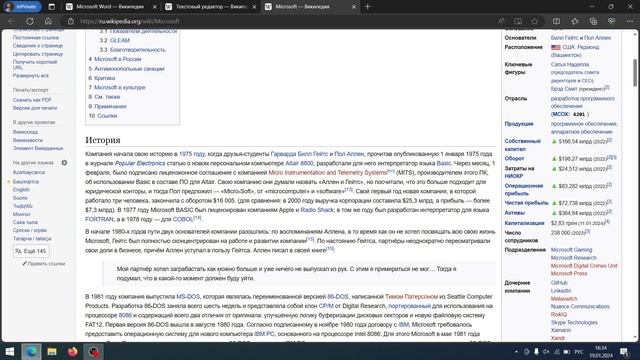Open the Постоянная ссылка sidebar link
The height and width of the screenshot is (360, 640).
pyautogui.click(x=36, y=38)
